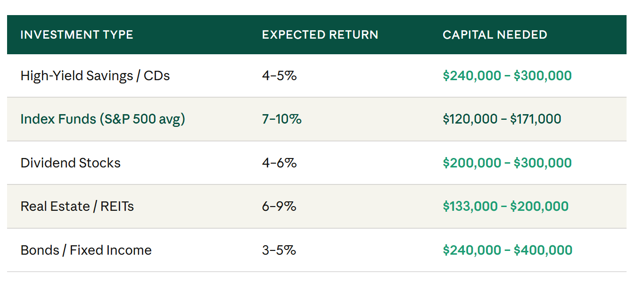The width and height of the screenshot is (644, 291).
Task: Select the Real Estate / REITs cell
Action: pos(77,206)
